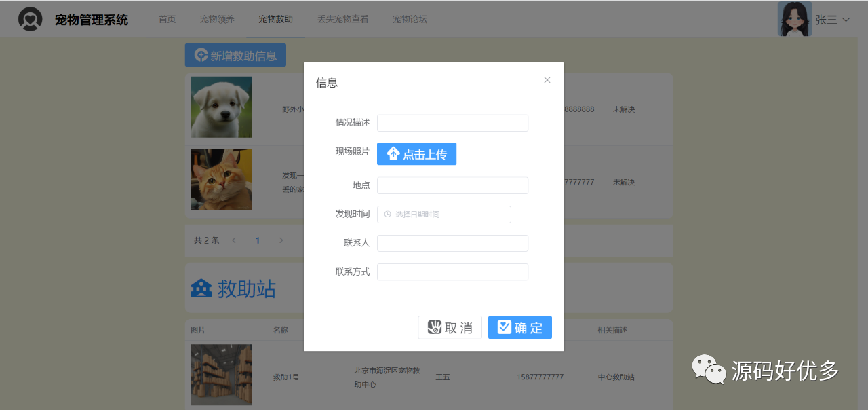This screenshot has width=868, height=410.
Task: Focus the 联系人 input field
Action: (452, 243)
